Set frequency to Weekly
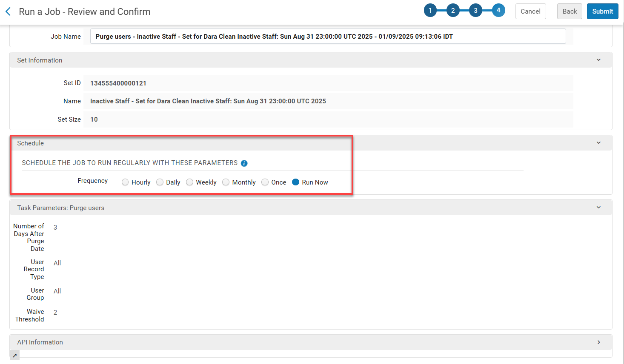This screenshot has height=364, width=624. pyautogui.click(x=190, y=182)
